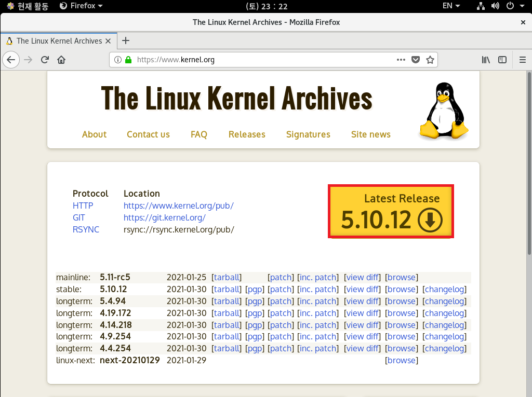532x397 pixels.
Task: Click the green padlock security icon
Action: 128,60
